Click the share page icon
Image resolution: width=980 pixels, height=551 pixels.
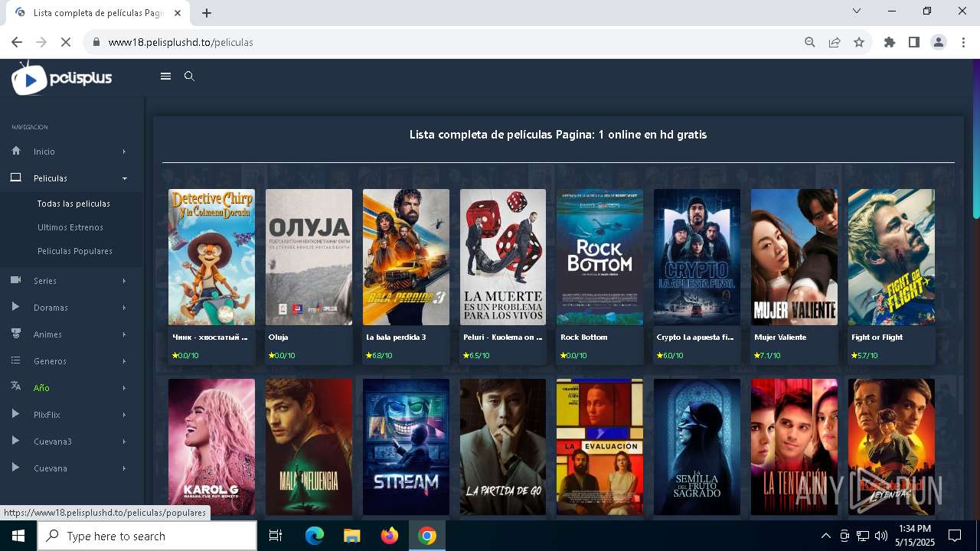coord(835,42)
